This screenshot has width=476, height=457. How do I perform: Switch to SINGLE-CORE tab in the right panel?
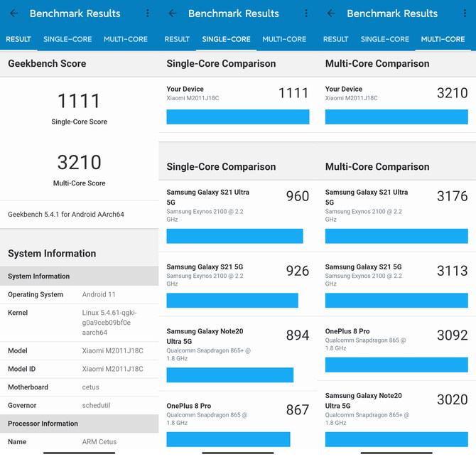pyautogui.click(x=384, y=39)
